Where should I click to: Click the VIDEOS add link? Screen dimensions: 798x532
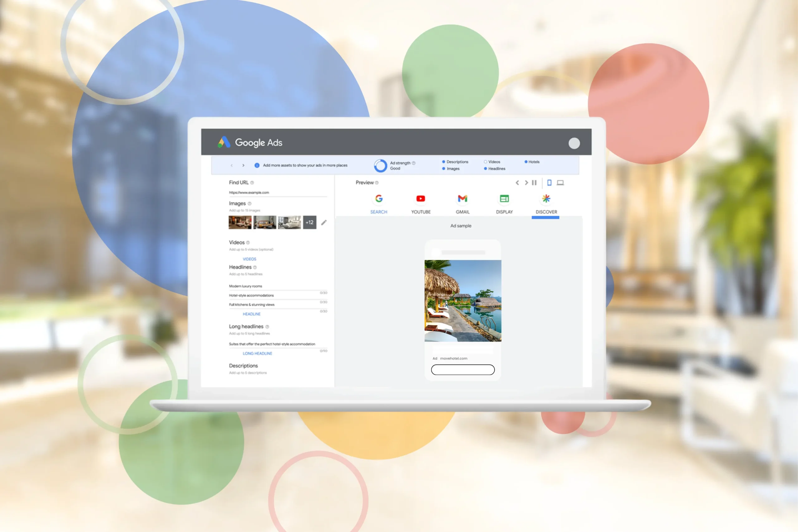(249, 259)
